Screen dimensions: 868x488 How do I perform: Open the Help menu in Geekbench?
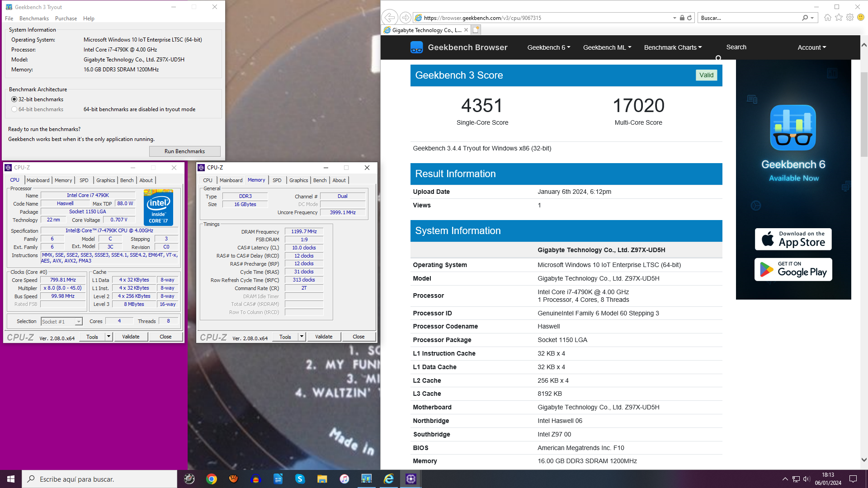click(x=89, y=19)
